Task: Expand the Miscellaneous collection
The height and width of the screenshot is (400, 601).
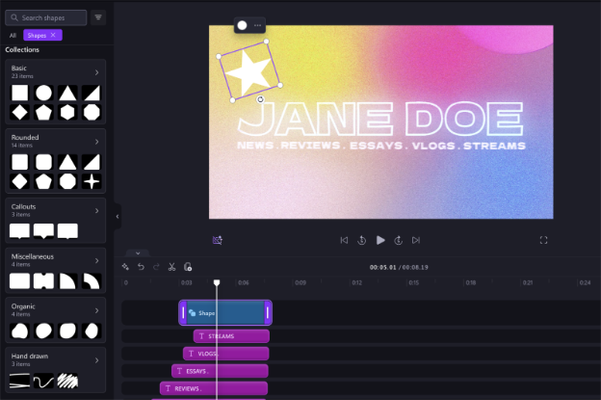Action: [x=97, y=261]
